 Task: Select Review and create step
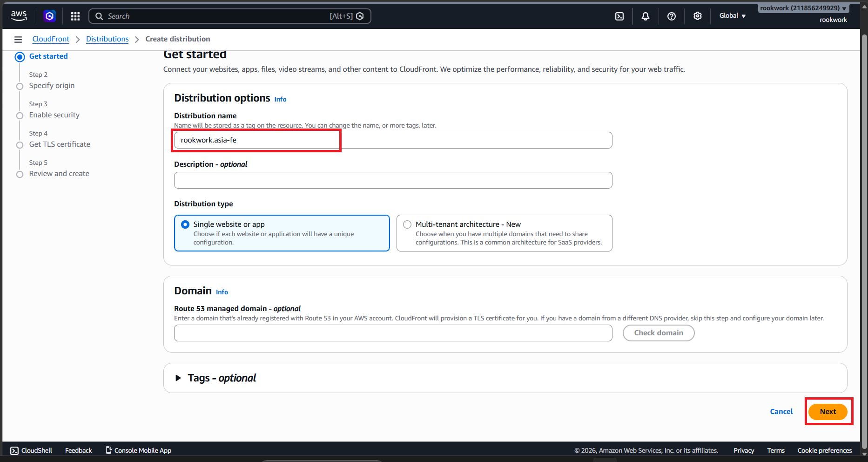[x=59, y=174]
